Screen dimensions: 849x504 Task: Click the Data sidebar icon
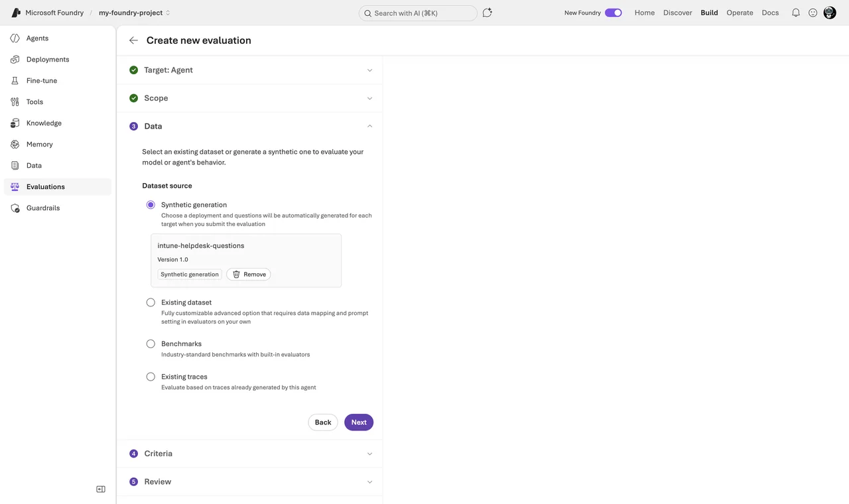tap(15, 166)
